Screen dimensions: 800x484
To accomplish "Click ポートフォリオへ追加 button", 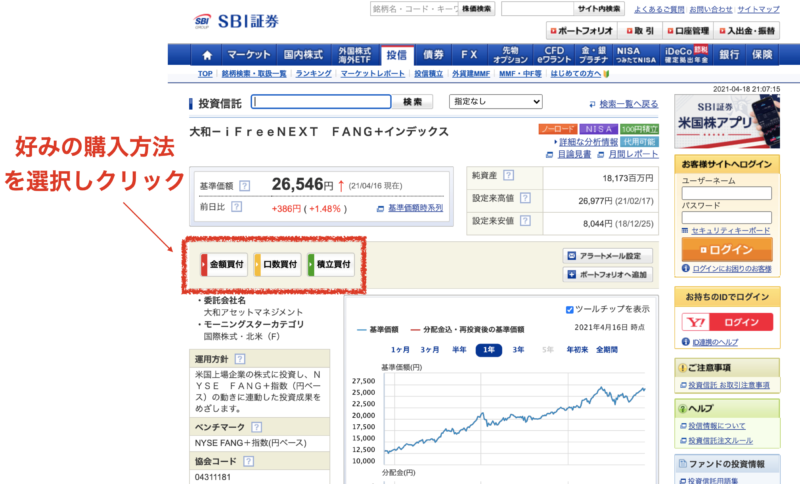I will coord(608,274).
